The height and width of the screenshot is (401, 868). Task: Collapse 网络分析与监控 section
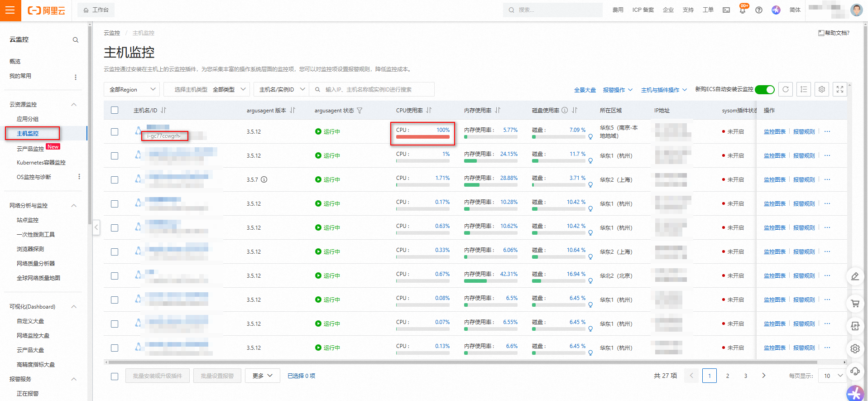pos(74,206)
